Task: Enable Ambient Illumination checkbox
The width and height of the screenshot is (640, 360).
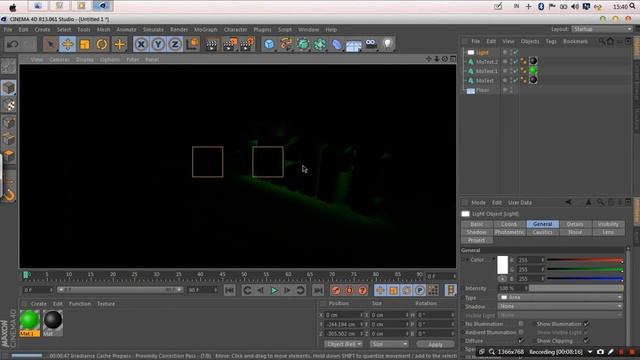Action: pos(521,332)
